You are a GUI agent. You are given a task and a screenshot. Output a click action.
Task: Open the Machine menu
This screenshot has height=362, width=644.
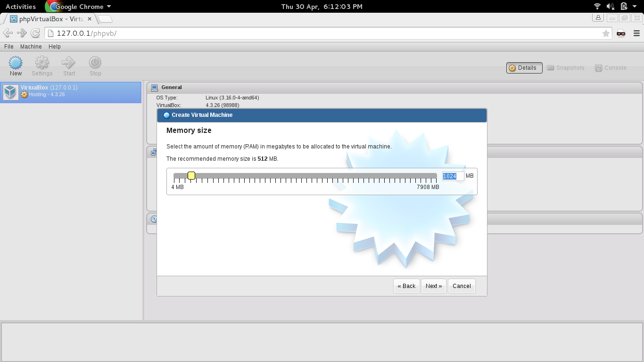(31, 47)
